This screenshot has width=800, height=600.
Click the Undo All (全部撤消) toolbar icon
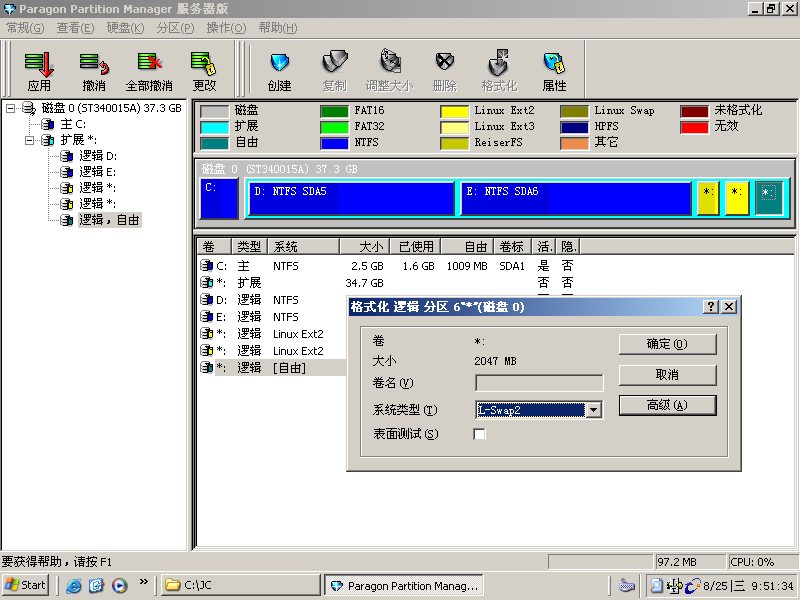pyautogui.click(x=149, y=70)
